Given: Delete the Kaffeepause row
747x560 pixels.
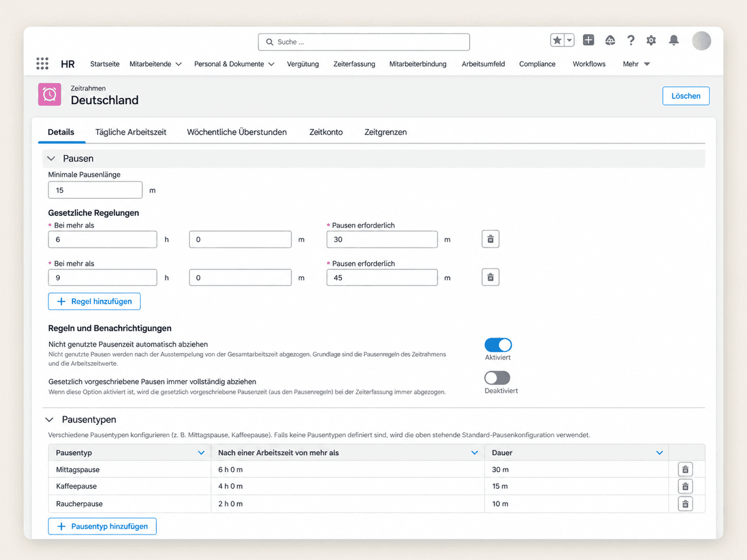Looking at the screenshot, I should (685, 486).
